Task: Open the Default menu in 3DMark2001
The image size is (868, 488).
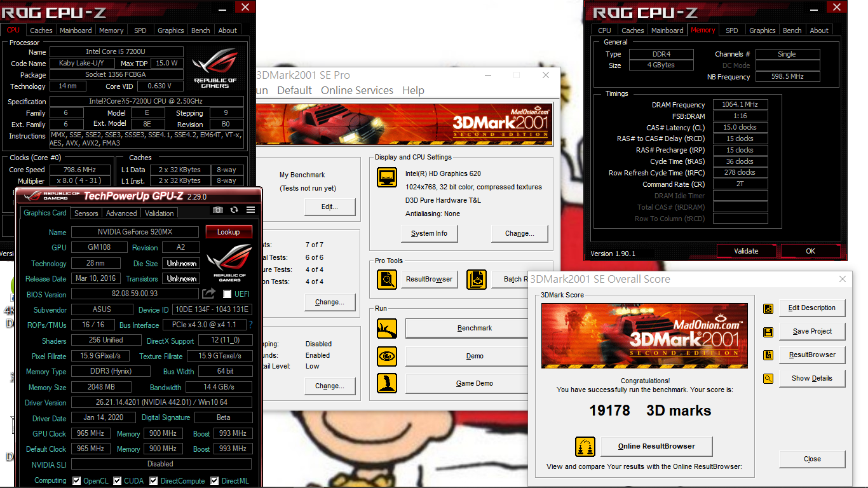Action: point(294,90)
